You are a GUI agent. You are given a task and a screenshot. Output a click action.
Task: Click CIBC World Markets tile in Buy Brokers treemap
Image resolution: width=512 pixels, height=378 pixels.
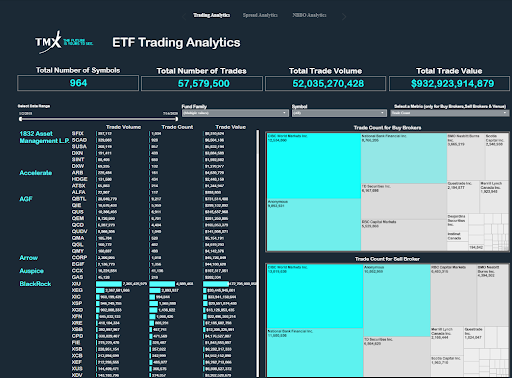(x=314, y=166)
